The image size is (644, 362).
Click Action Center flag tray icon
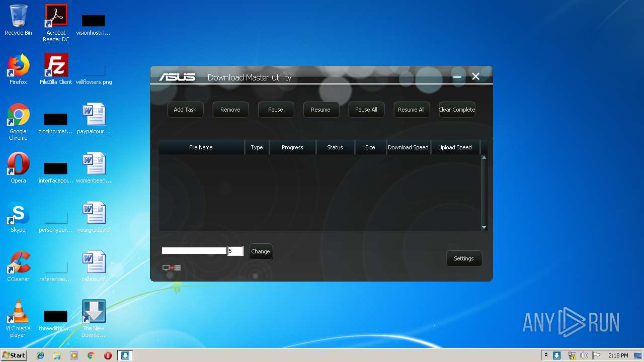(596, 355)
